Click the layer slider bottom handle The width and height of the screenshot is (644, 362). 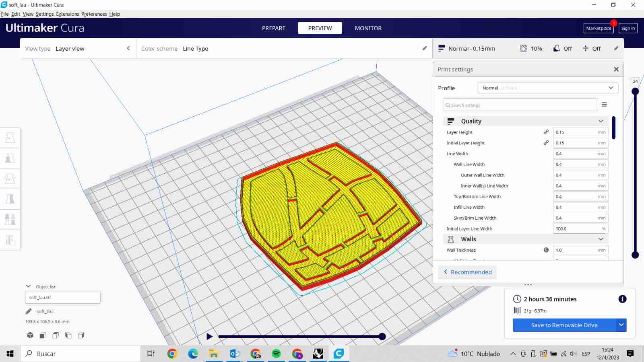point(635,255)
